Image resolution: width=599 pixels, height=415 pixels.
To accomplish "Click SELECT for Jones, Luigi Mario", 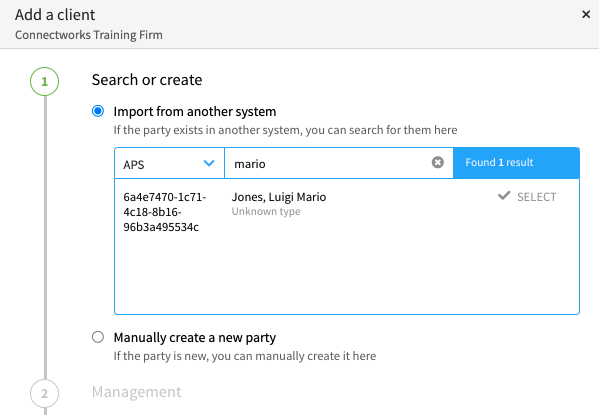I will tap(527, 197).
